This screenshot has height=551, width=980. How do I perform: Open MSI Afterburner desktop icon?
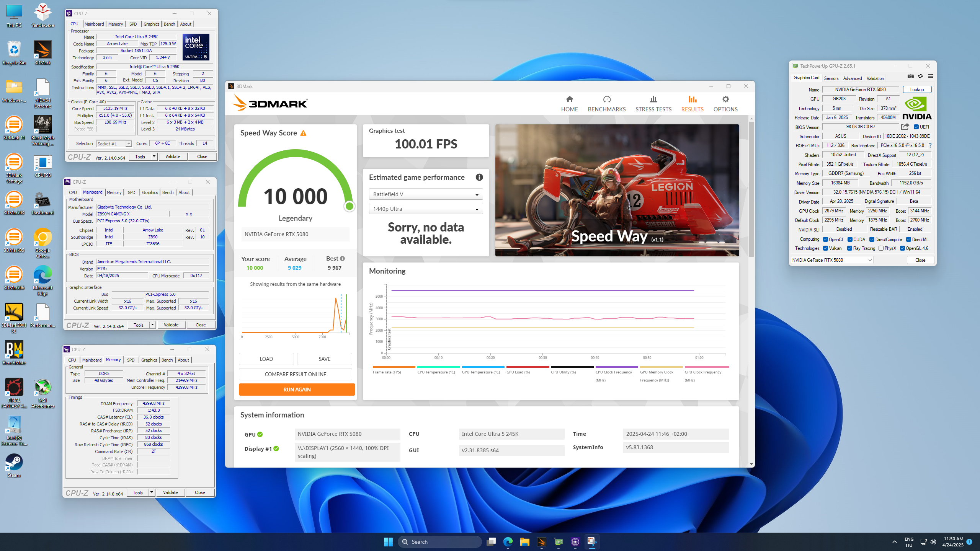[x=42, y=393]
